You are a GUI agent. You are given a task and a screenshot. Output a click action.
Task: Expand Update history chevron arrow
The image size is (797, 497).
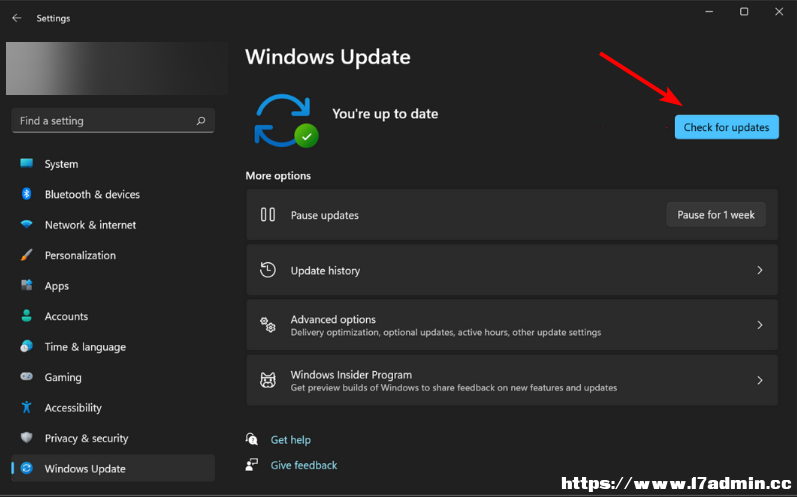pos(760,270)
